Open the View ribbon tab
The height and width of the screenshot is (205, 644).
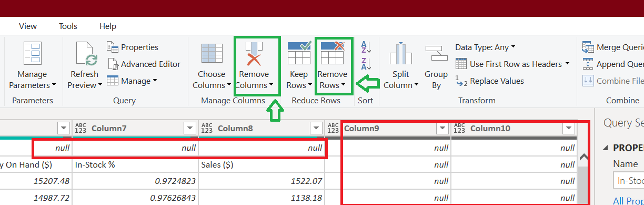28,26
